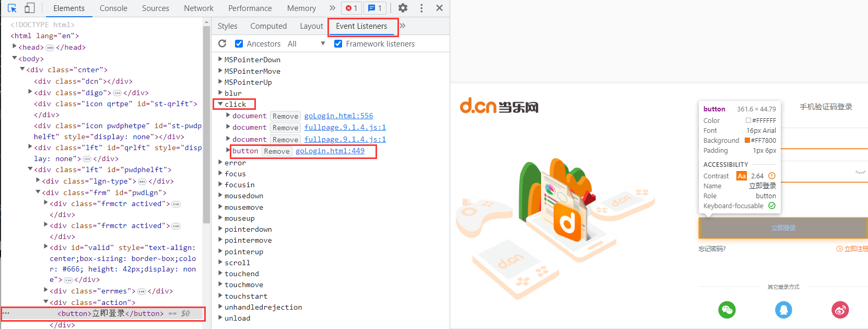Screen dimensions: 868x329
Task: Click the refresh event listeners icon
Action: [x=222, y=44]
